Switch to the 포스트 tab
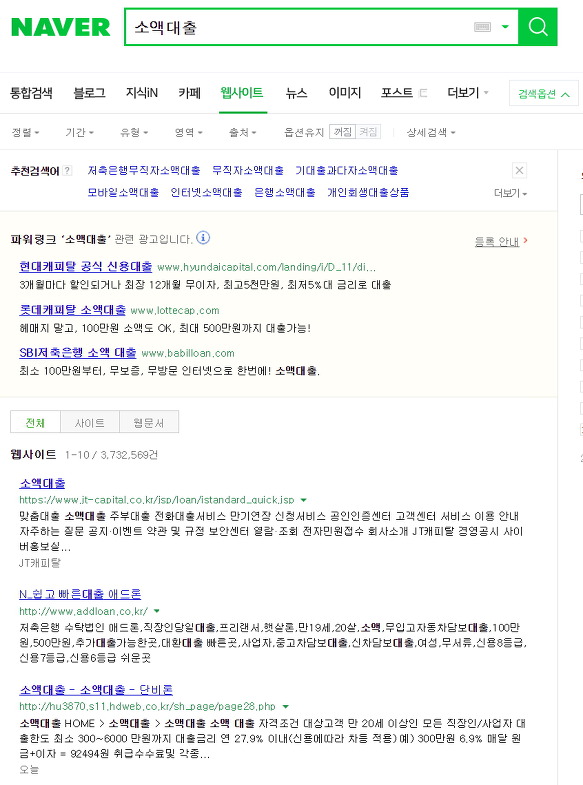This screenshot has width=583, height=785. tap(397, 93)
